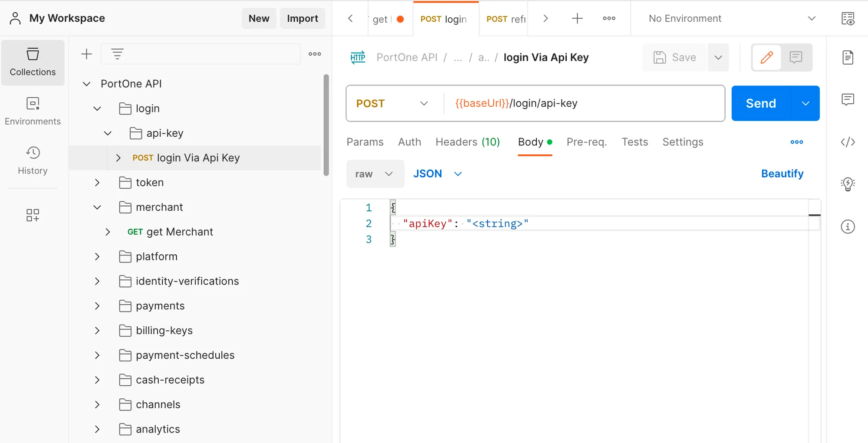868x443 pixels.
Task: Open the JSON format dropdown
Action: click(437, 174)
